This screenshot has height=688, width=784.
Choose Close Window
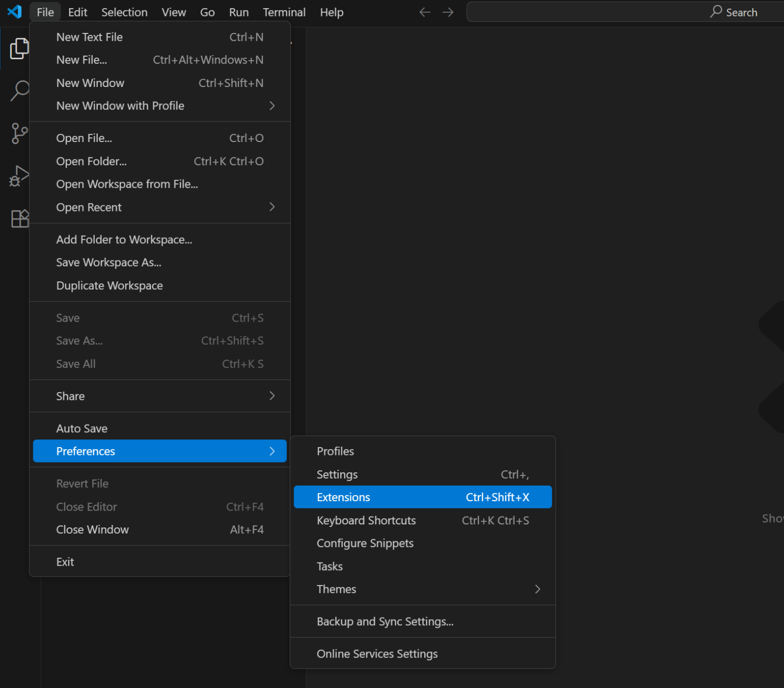(x=160, y=530)
